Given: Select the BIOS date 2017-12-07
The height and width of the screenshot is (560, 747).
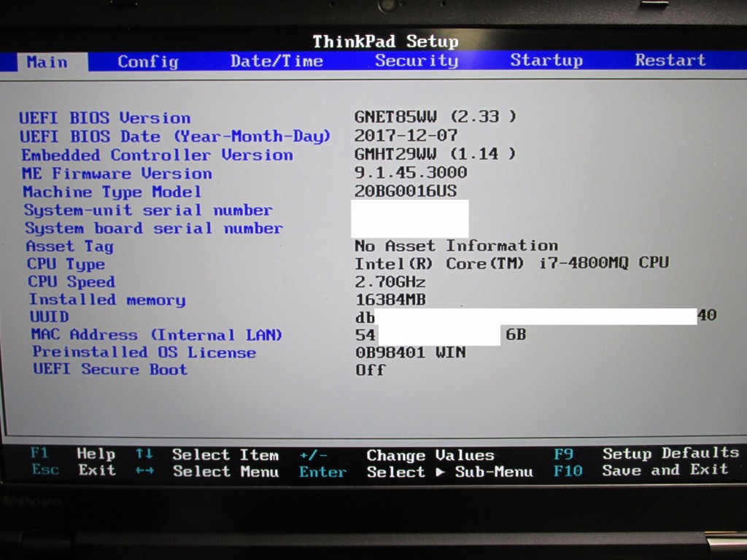Looking at the screenshot, I should point(406,135).
